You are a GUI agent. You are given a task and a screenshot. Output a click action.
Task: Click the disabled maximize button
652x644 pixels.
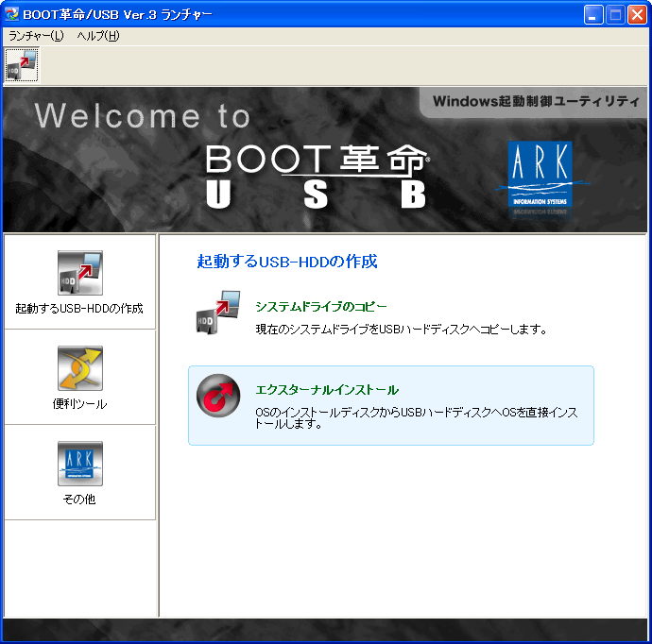(x=615, y=14)
